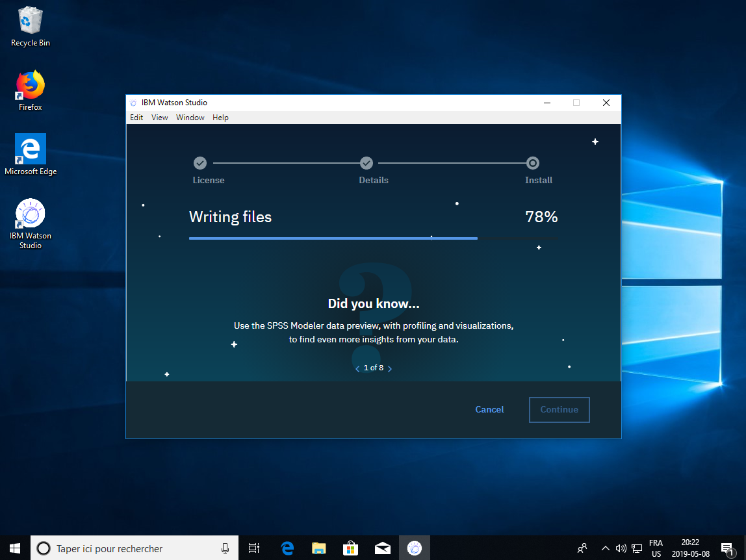Image resolution: width=746 pixels, height=560 pixels.
Task: Click the Install step circle indicator
Action: click(532, 163)
